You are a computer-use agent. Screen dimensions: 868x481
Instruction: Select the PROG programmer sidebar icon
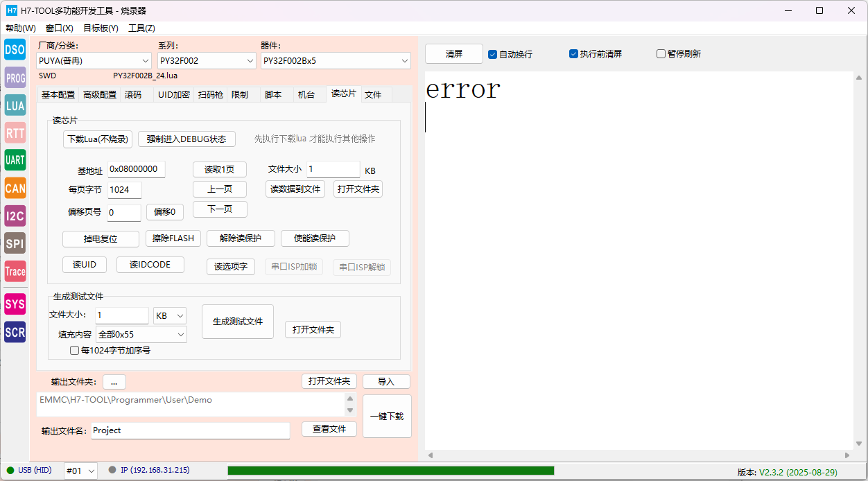(x=15, y=78)
